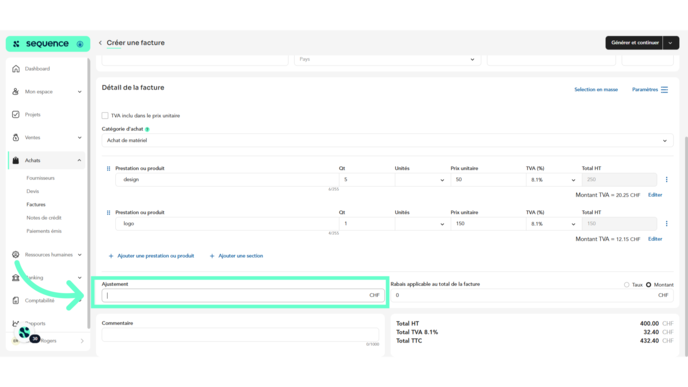This screenshot has height=387, width=688.
Task: Focus the Ajustement amount field
Action: click(243, 295)
